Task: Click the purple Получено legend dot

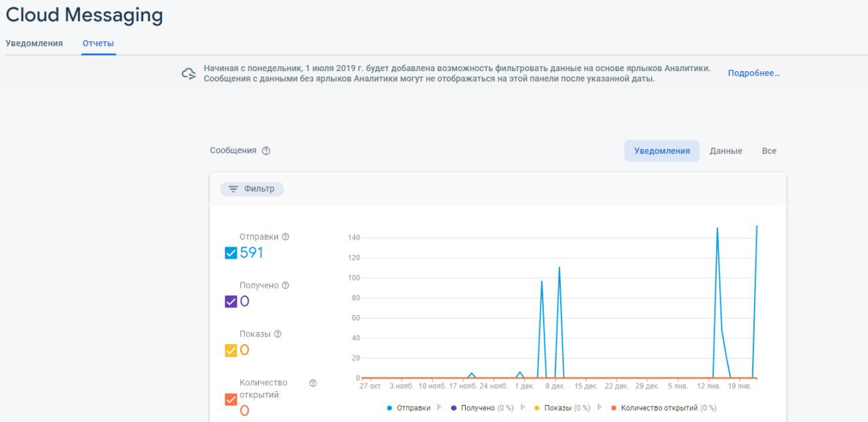Action: (454, 408)
